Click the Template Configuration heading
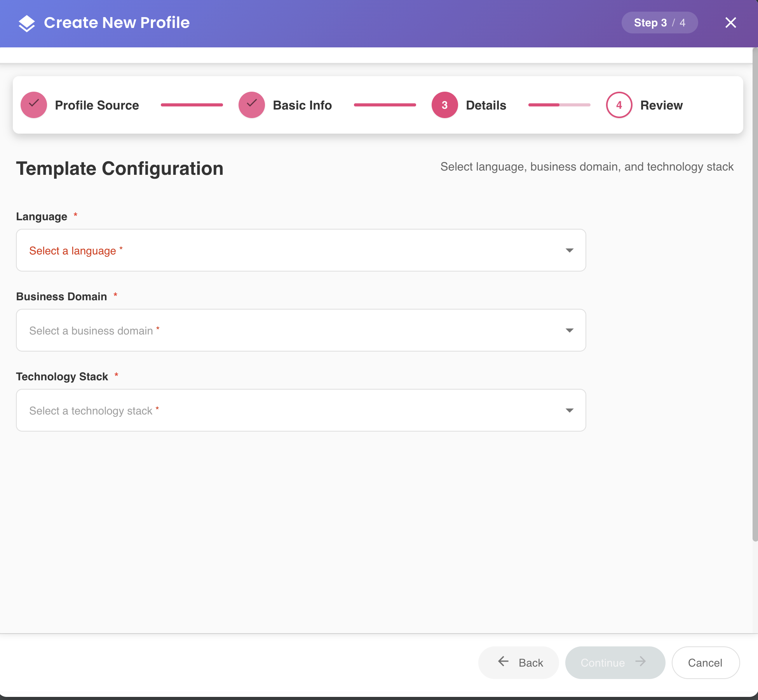Viewport: 758px width, 700px height. 120,169
